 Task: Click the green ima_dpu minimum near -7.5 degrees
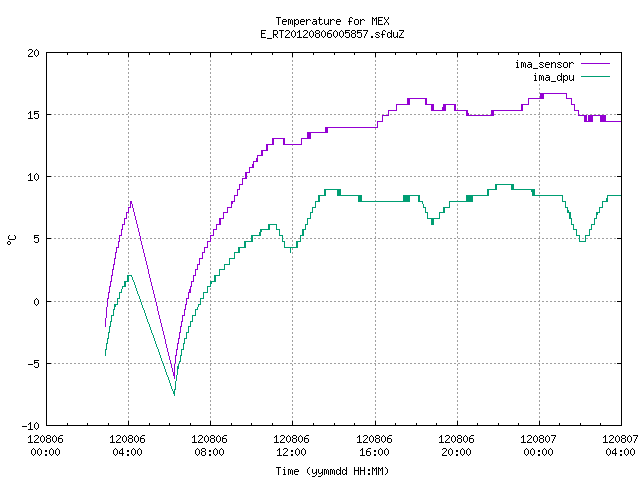coord(174,394)
